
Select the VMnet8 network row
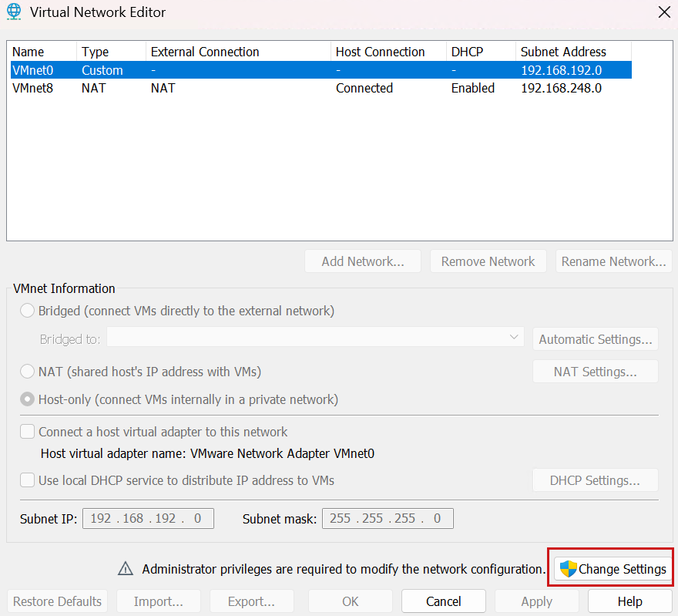[x=154, y=88]
